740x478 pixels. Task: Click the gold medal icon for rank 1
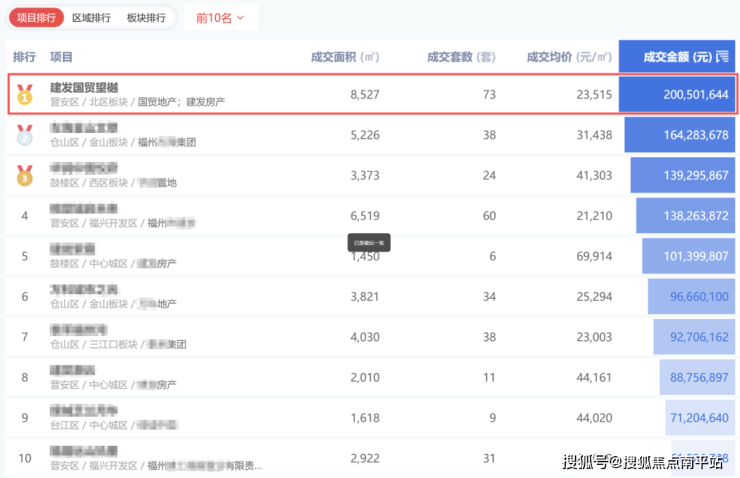pyautogui.click(x=25, y=95)
